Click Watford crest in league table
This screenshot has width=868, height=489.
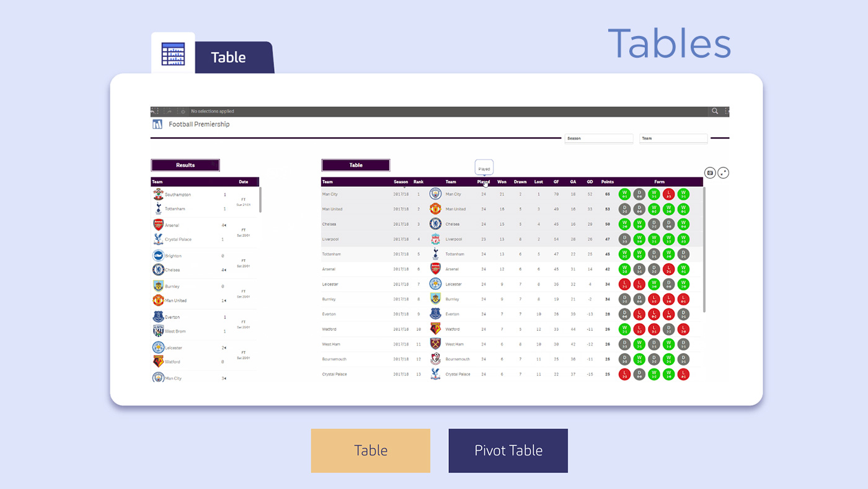435,329
